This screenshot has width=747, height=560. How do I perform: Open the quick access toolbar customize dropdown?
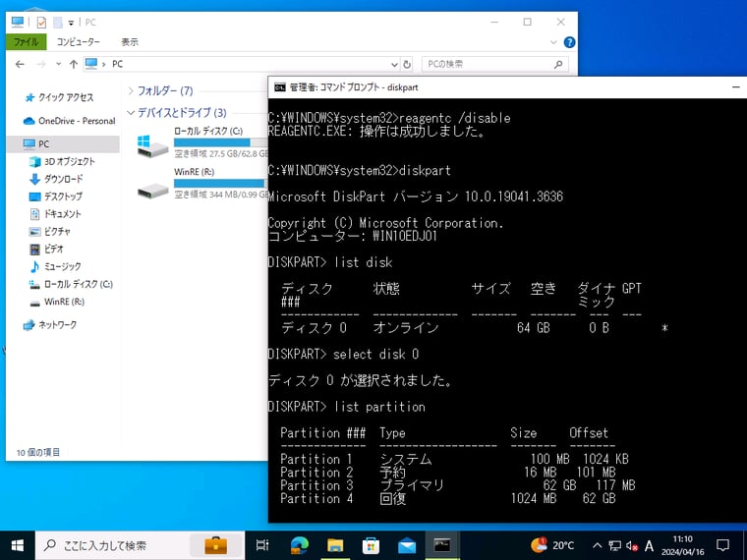click(71, 23)
